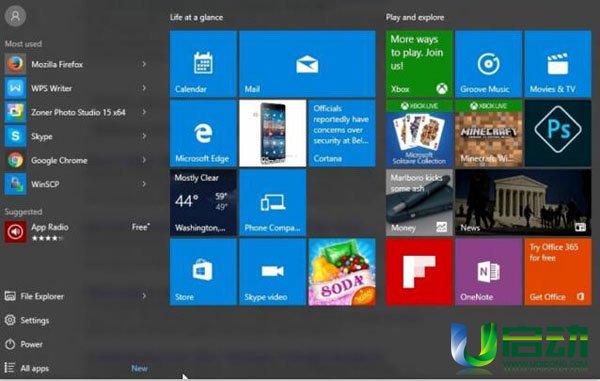Open the Get Office tile
Image resolution: width=600 pixels, height=381 pixels.
(x=558, y=272)
